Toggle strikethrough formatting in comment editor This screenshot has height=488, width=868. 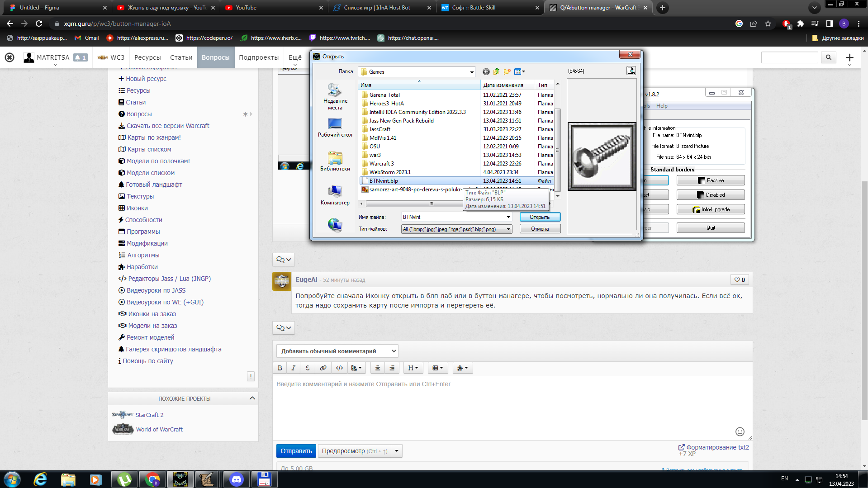click(x=308, y=368)
